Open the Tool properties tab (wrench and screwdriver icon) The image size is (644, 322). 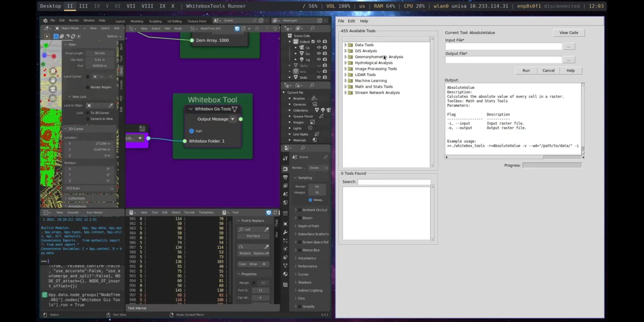(x=285, y=158)
